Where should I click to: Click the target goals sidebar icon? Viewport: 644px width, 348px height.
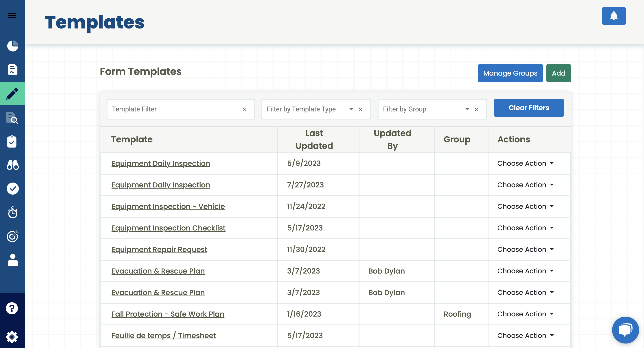[13, 236]
